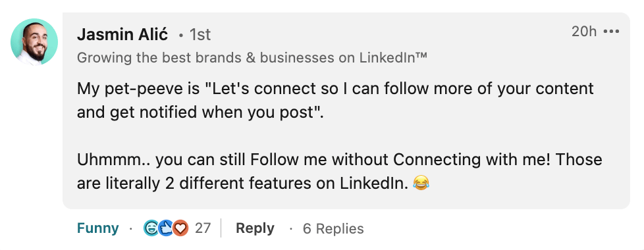Click the red heart reaction icon

coord(180,228)
